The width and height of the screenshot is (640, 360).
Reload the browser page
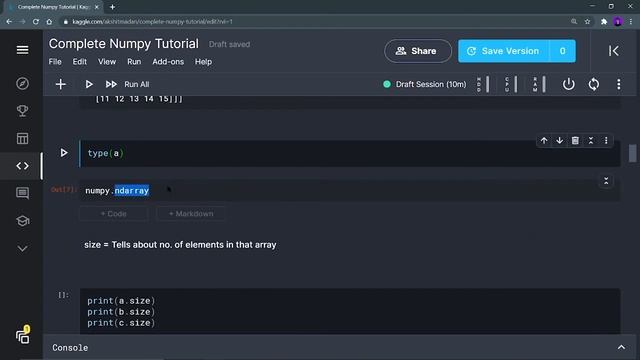(36, 21)
